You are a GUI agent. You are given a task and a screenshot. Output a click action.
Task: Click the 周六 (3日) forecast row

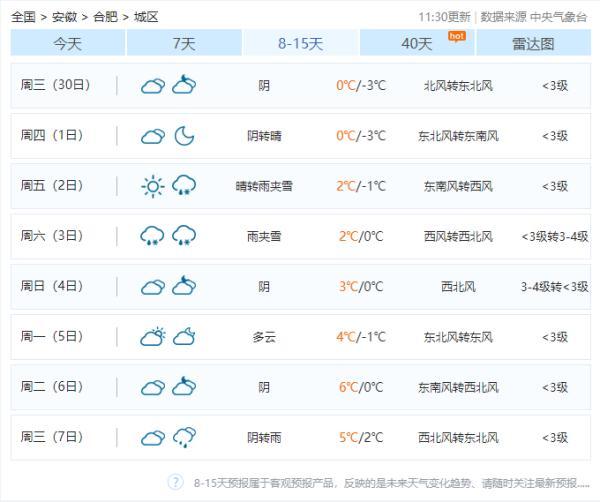point(300,237)
